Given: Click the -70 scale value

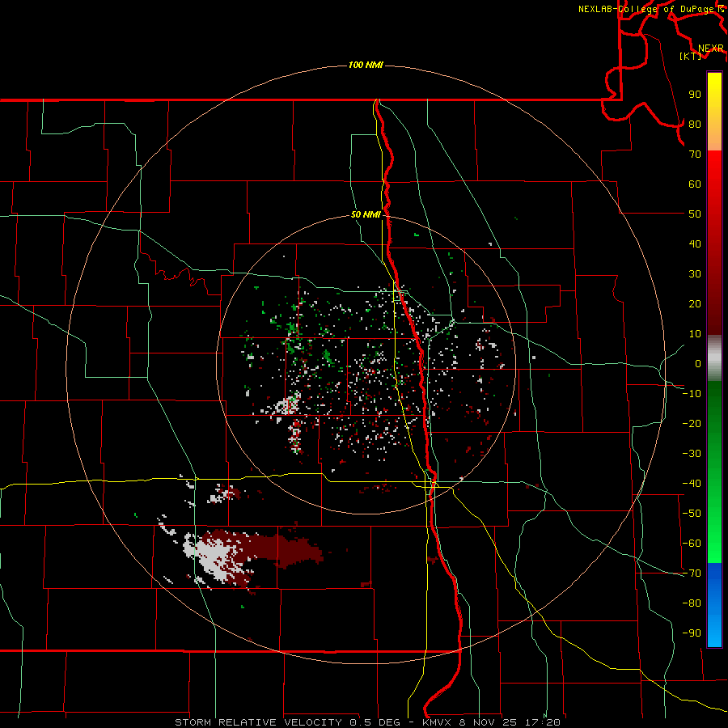Looking at the screenshot, I should coord(692,574).
